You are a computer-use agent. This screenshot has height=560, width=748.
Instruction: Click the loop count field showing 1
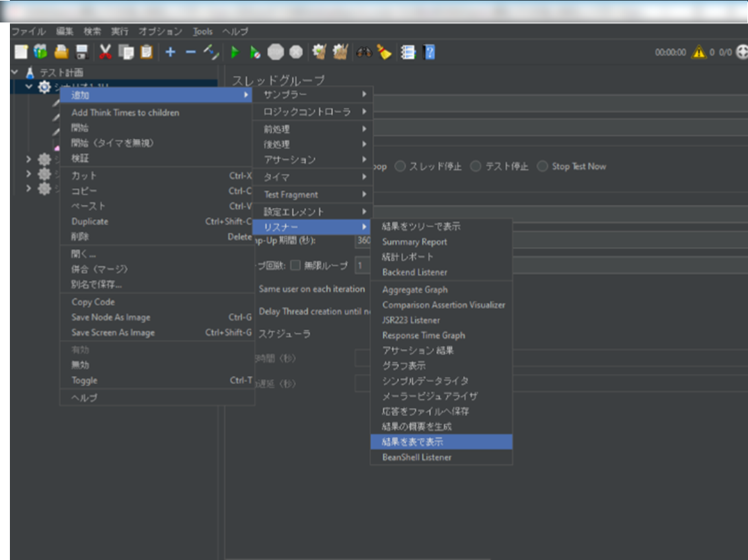coord(363,265)
